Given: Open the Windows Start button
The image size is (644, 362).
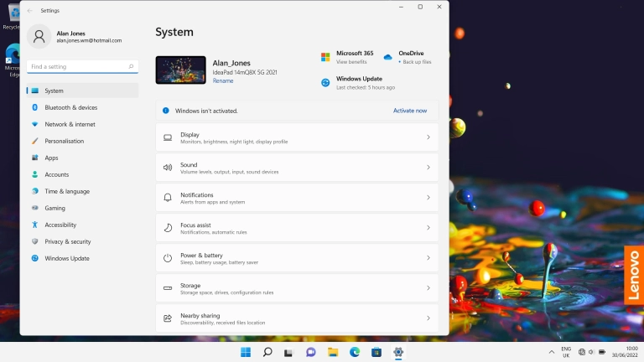Looking at the screenshot, I should point(246,352).
